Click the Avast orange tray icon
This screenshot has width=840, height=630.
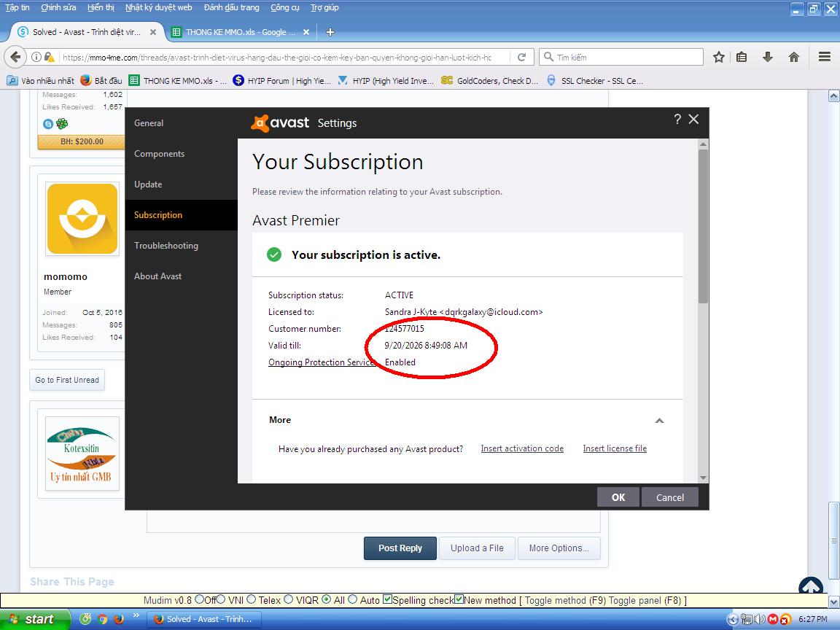click(786, 619)
